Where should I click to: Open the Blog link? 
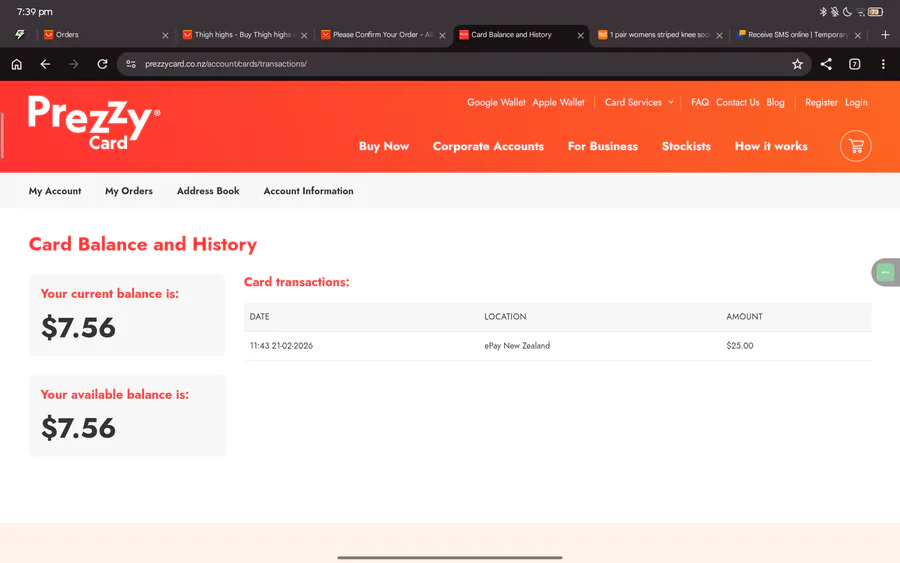point(775,102)
